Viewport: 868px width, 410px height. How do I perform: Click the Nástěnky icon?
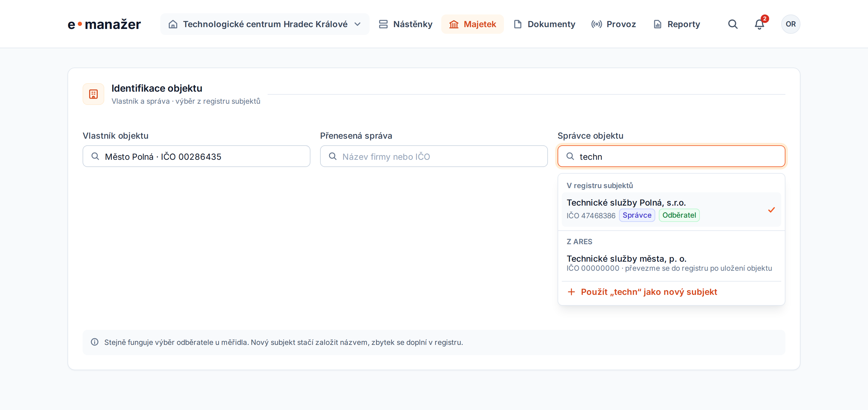pyautogui.click(x=383, y=24)
